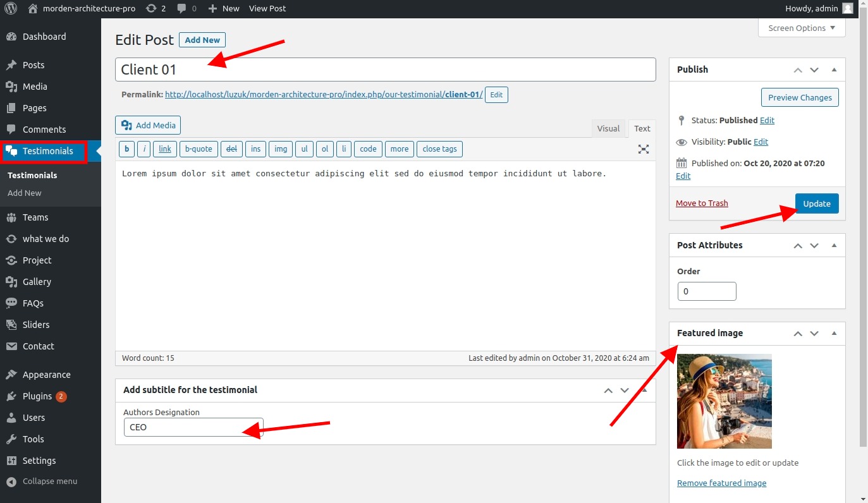Toggle the Publish panel closed

click(x=834, y=70)
